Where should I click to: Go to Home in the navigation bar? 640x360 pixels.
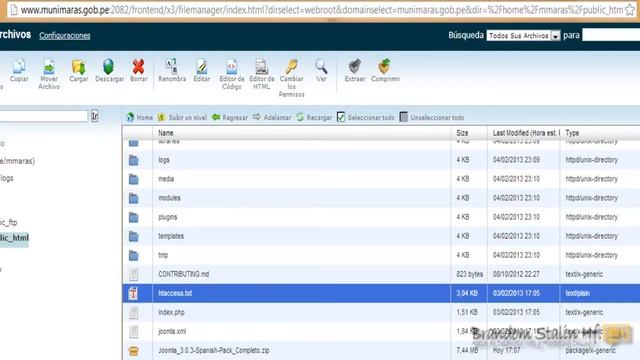tap(140, 118)
